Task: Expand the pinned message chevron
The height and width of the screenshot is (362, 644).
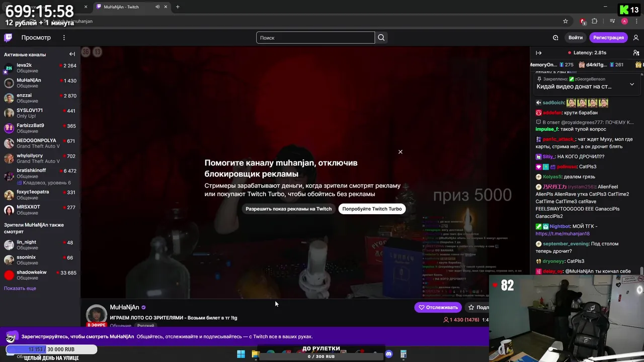Action: pyautogui.click(x=632, y=84)
